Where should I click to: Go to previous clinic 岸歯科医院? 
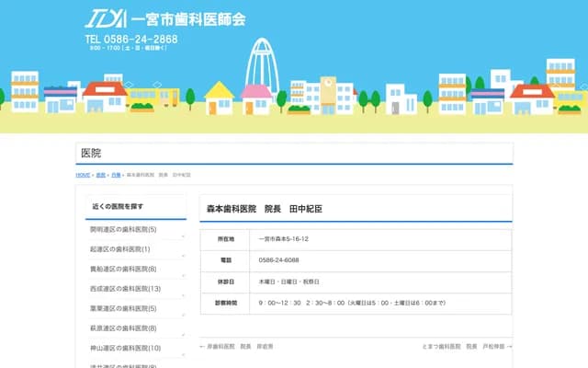(236, 346)
